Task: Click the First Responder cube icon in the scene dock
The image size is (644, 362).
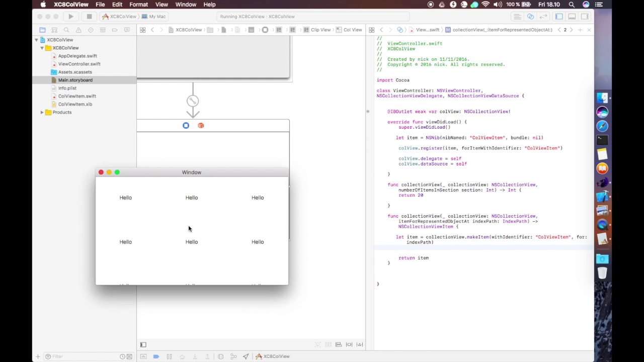Action: [x=201, y=125]
